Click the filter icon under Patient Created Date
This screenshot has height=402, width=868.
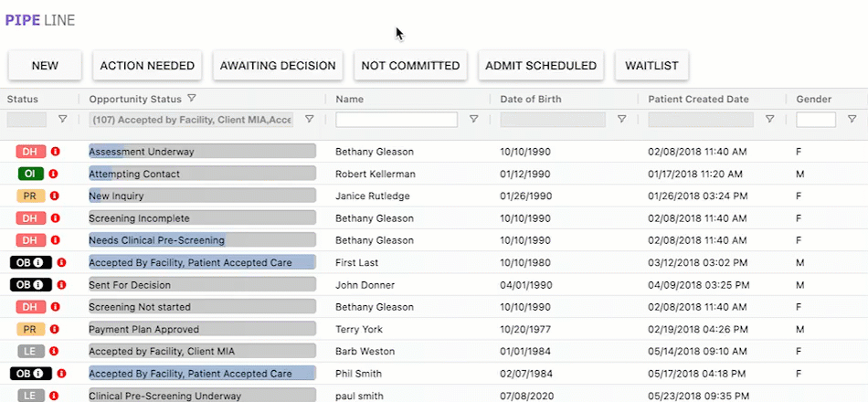769,119
